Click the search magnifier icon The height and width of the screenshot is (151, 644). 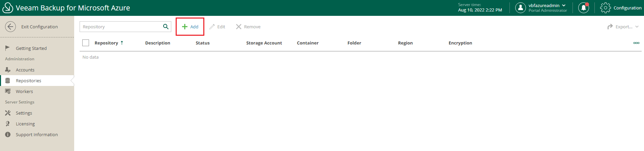coord(166,27)
